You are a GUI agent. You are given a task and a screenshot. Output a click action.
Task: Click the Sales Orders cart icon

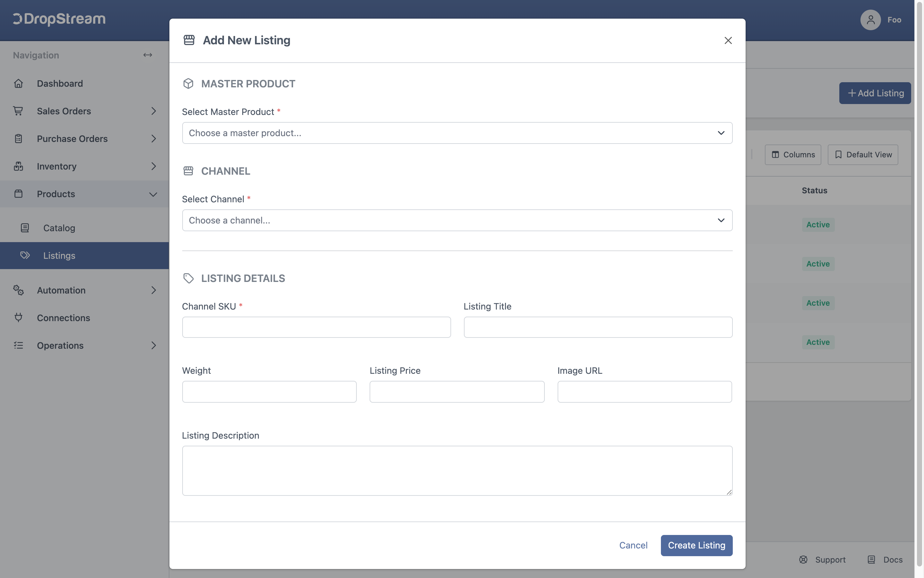pos(18,111)
